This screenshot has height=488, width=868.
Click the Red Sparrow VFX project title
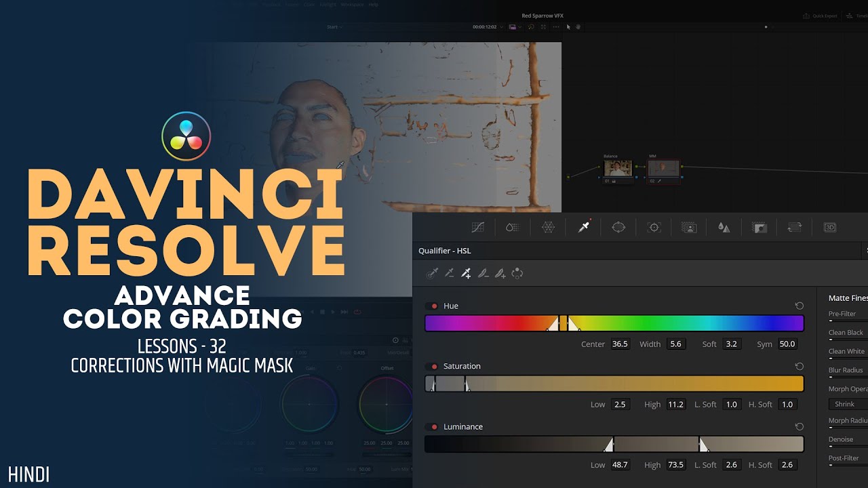click(542, 16)
